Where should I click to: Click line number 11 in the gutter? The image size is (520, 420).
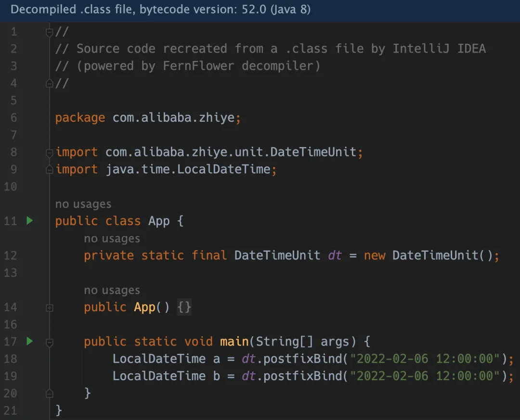pos(10,221)
